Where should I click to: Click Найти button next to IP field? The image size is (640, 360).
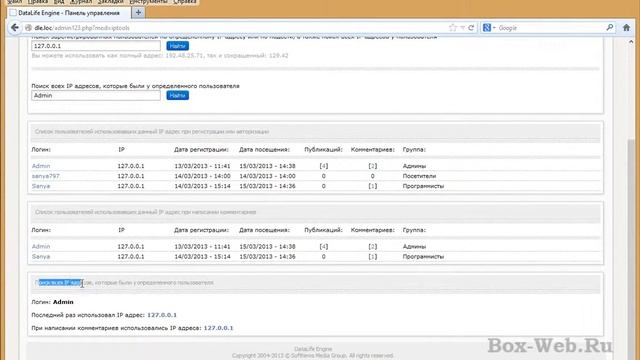pos(178,46)
